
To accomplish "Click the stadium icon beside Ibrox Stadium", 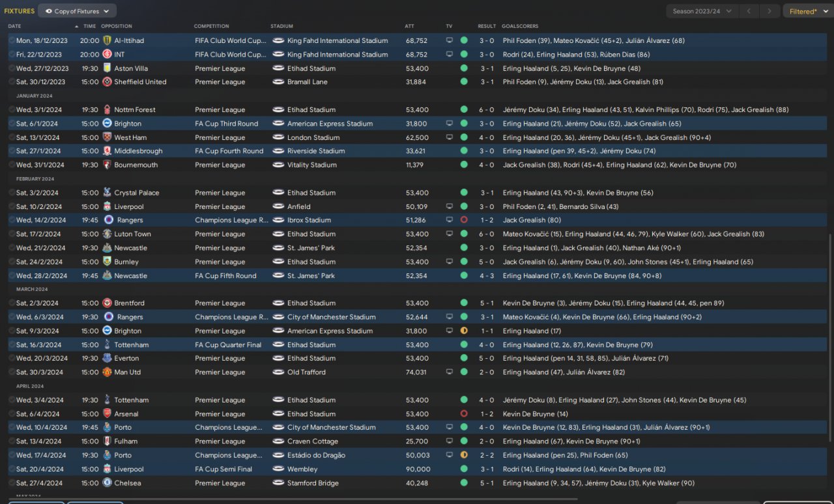I will [278, 220].
